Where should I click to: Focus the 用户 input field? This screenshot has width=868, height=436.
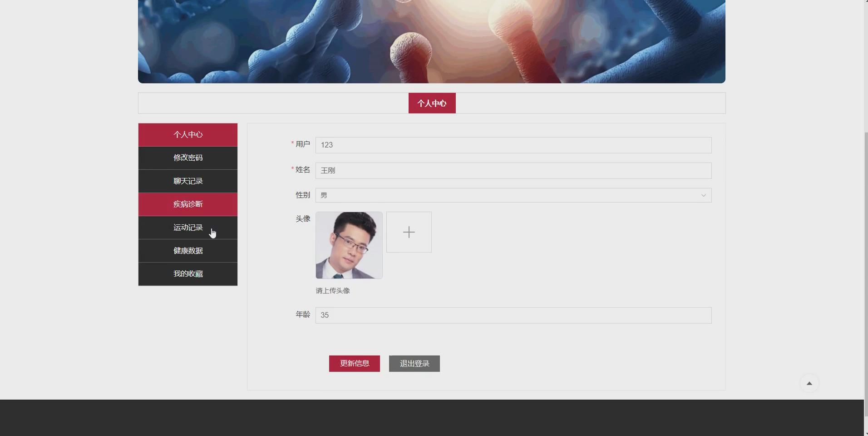tap(513, 145)
